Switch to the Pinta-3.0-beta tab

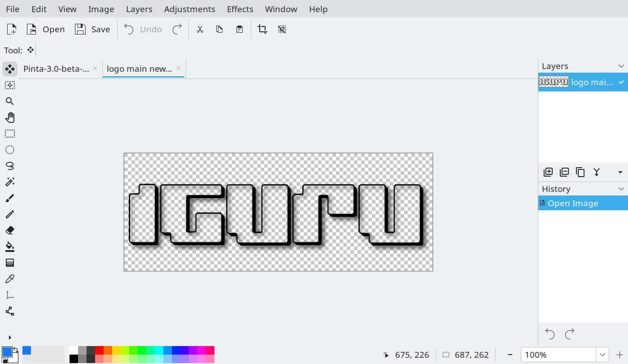[56, 69]
